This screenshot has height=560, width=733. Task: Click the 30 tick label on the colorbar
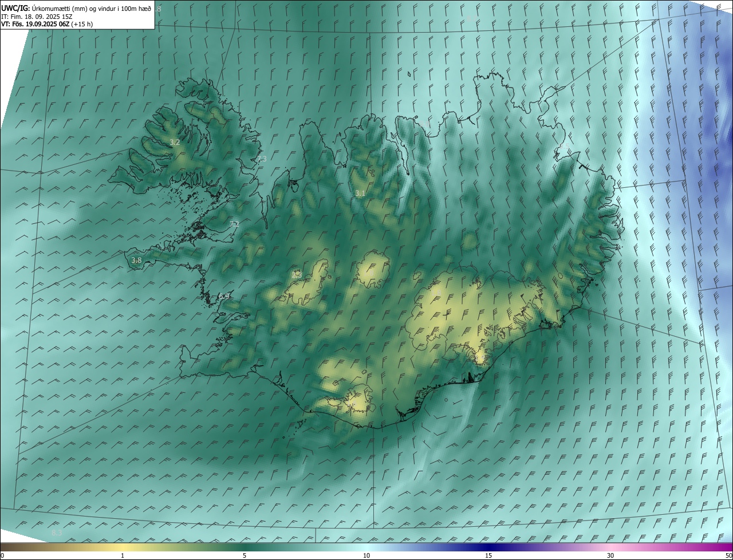[x=610, y=556]
